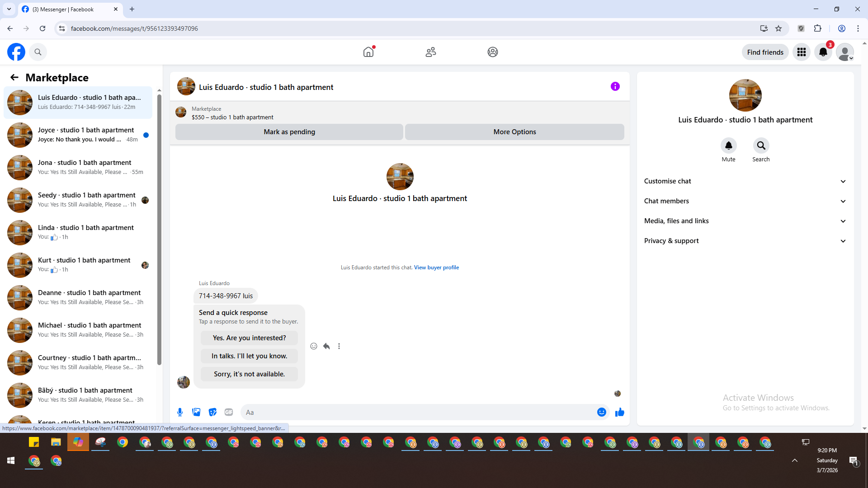Click Mark as pending button
Image resolution: width=868 pixels, height=488 pixels.
(289, 132)
